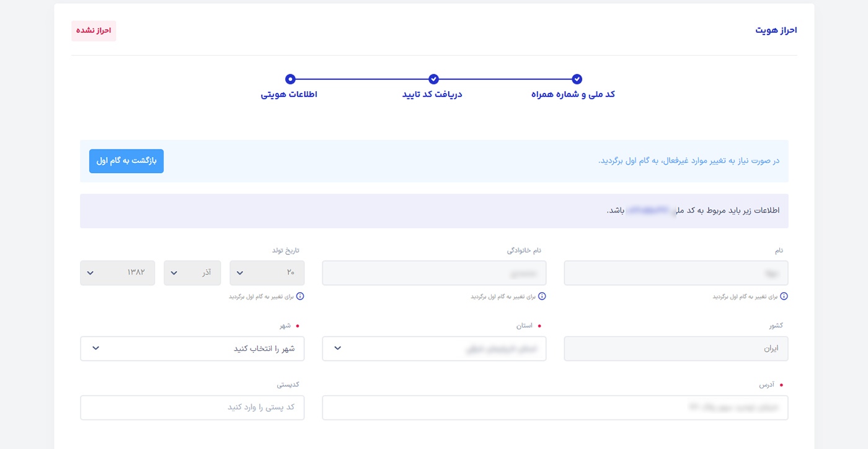Image resolution: width=868 pixels, height=449 pixels.
Task: Click the احراز نشده status badge
Action: pos(93,30)
